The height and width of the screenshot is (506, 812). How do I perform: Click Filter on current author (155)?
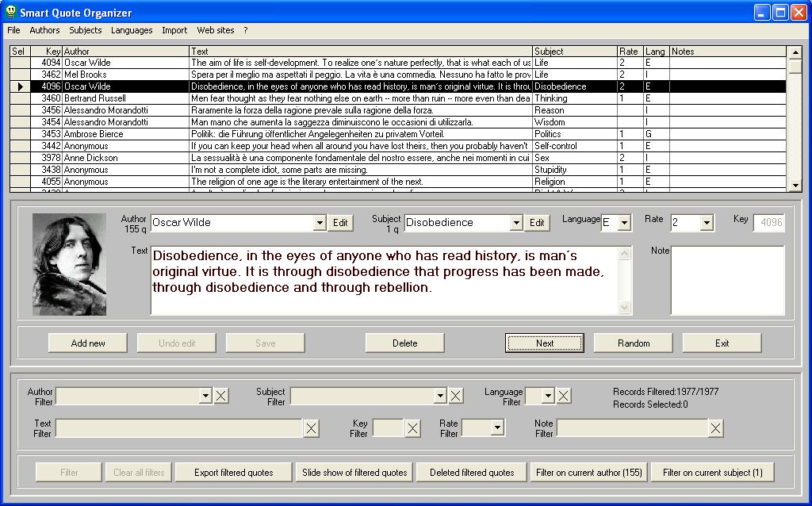(x=588, y=473)
